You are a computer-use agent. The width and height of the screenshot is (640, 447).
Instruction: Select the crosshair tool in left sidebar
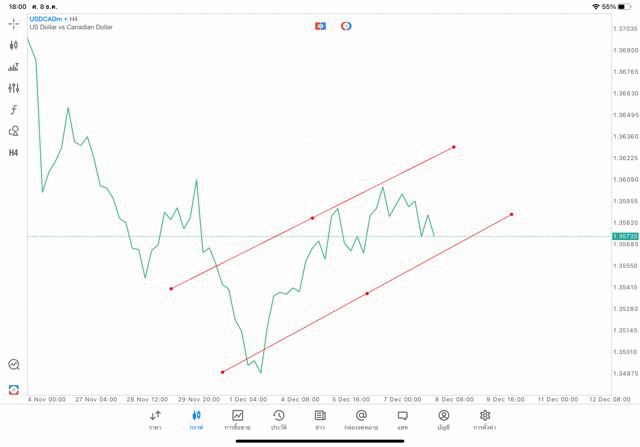click(14, 23)
